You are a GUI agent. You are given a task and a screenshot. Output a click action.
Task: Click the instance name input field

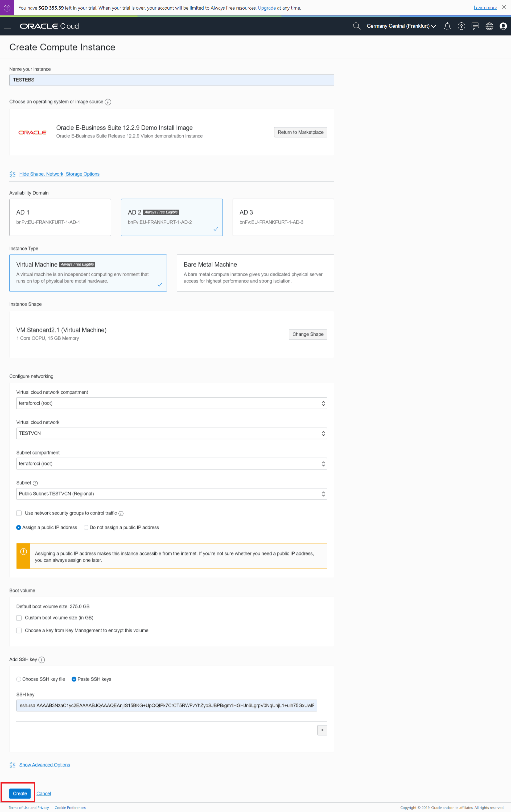[172, 80]
